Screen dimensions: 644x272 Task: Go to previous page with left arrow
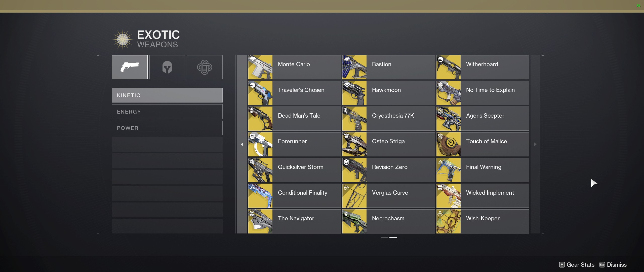[x=242, y=144]
